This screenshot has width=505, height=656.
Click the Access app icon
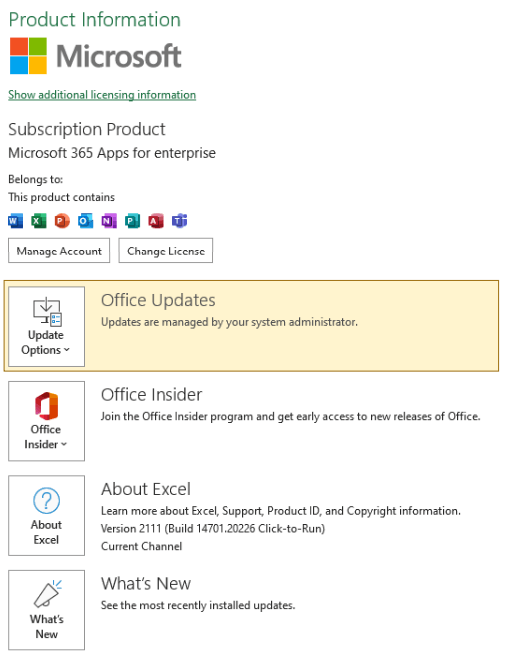tap(156, 220)
